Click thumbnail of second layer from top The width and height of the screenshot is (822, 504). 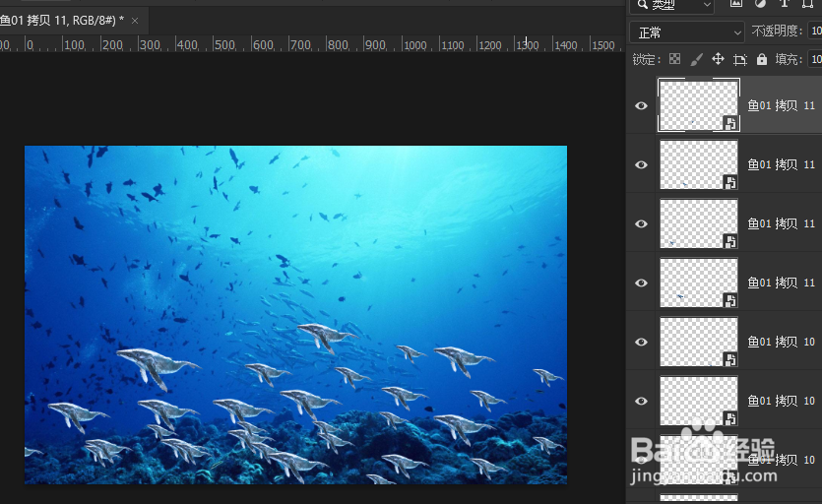point(699,164)
